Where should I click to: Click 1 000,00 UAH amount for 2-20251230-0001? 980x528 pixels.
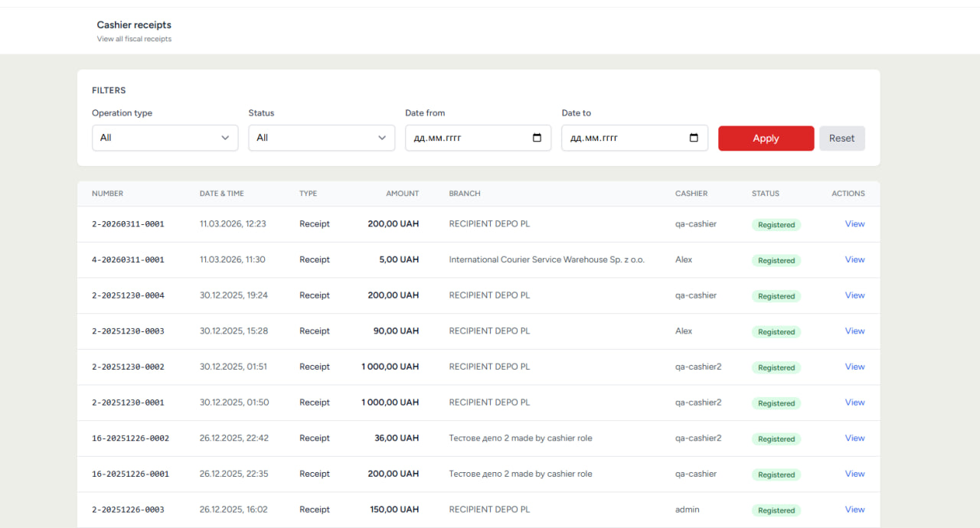390,403
